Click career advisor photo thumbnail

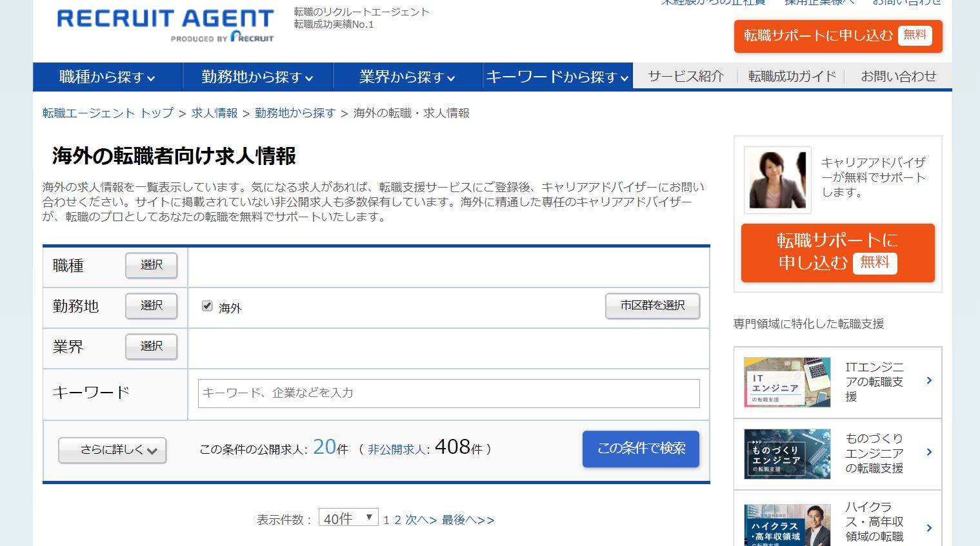pos(777,180)
